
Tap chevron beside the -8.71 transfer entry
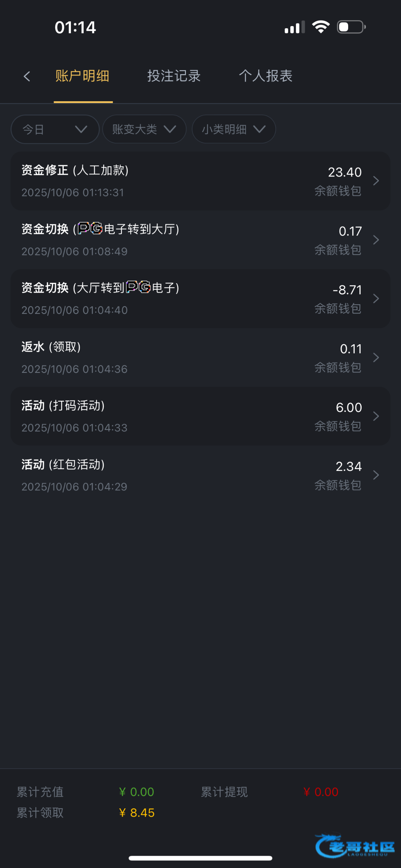[x=376, y=299]
